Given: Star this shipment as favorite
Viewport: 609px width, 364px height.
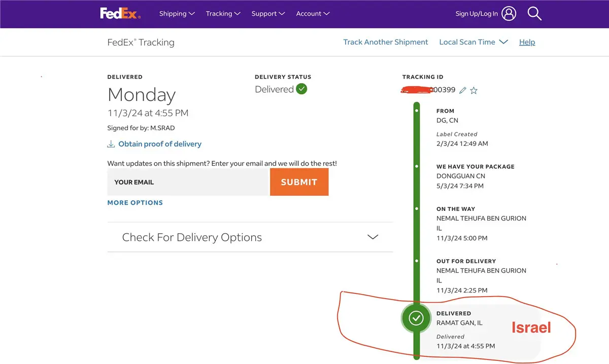Looking at the screenshot, I should [x=474, y=90].
